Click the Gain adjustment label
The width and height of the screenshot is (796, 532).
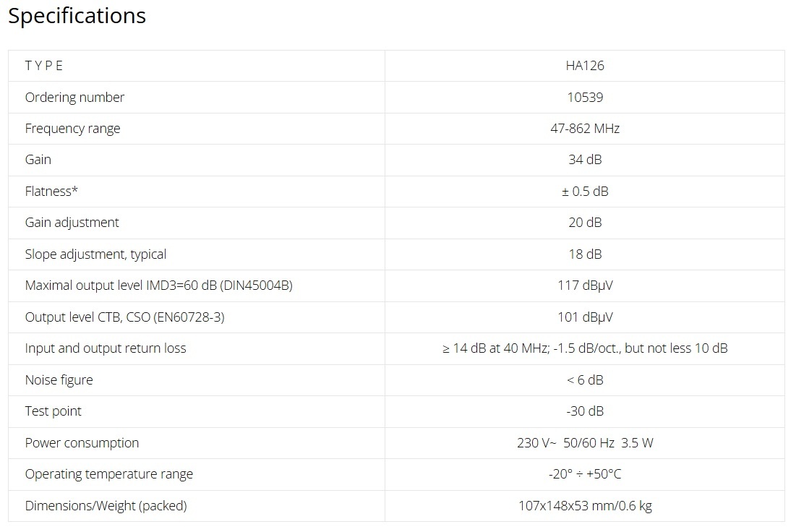[x=72, y=223]
